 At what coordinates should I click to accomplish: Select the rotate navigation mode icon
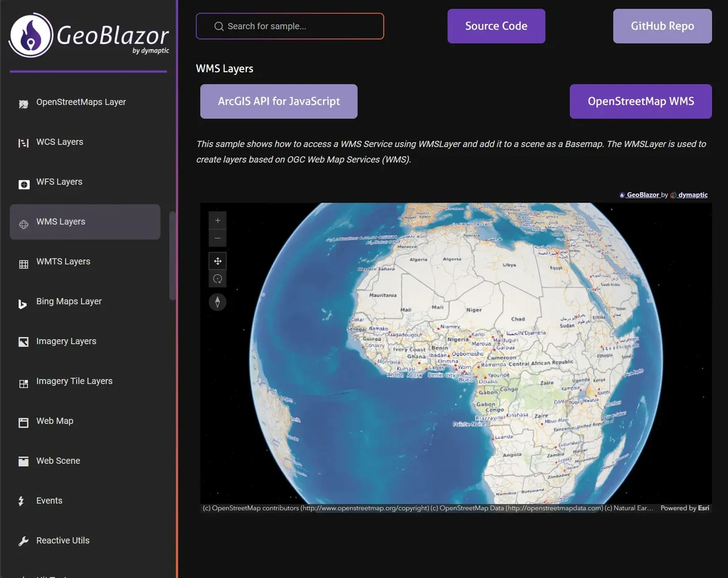[217, 278]
